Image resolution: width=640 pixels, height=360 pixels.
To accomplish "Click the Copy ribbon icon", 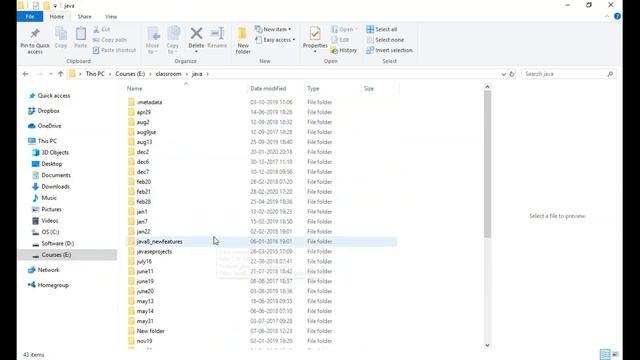I will pos(61,38).
